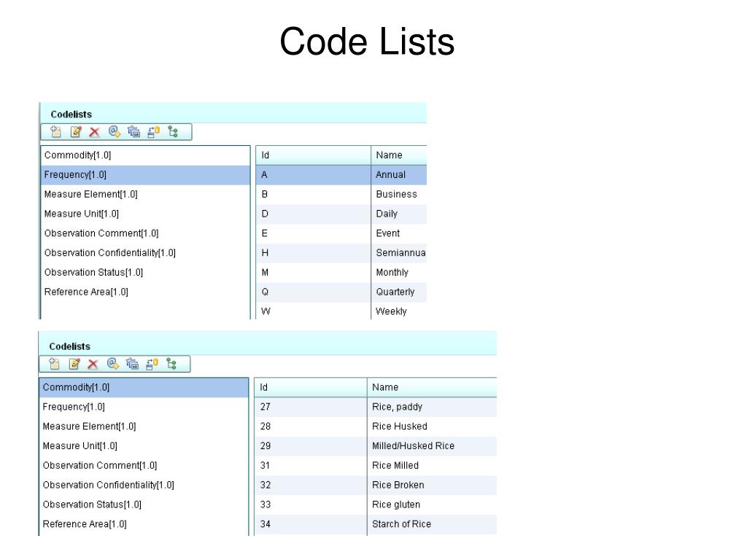This screenshot has height=560, width=747.
Task: Click red X delete icon in Frequency-selected panel
Action: click(x=94, y=132)
